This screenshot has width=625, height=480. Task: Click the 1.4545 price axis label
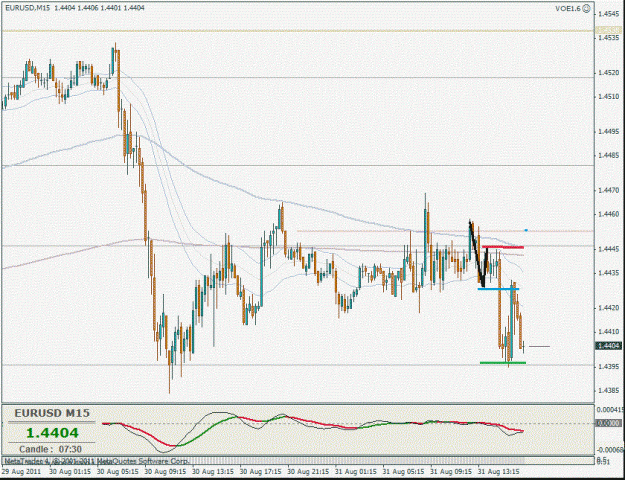[608, 14]
